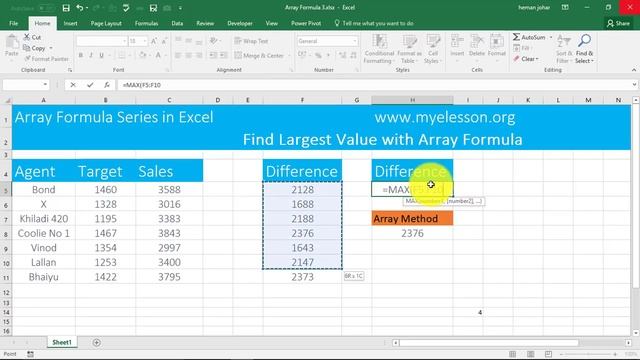640x360 pixels.
Task: Open the File tab
Action: tap(13, 23)
